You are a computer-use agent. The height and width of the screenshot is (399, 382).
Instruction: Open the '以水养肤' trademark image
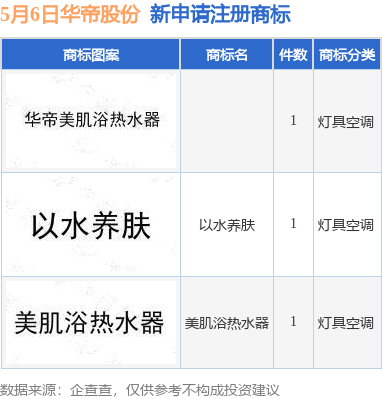click(x=91, y=225)
